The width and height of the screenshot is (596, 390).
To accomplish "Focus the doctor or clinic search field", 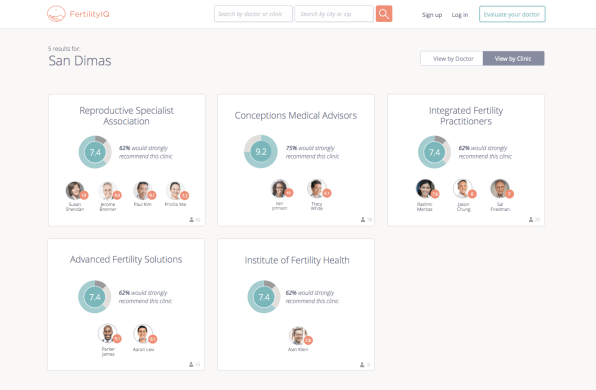I will coord(253,14).
